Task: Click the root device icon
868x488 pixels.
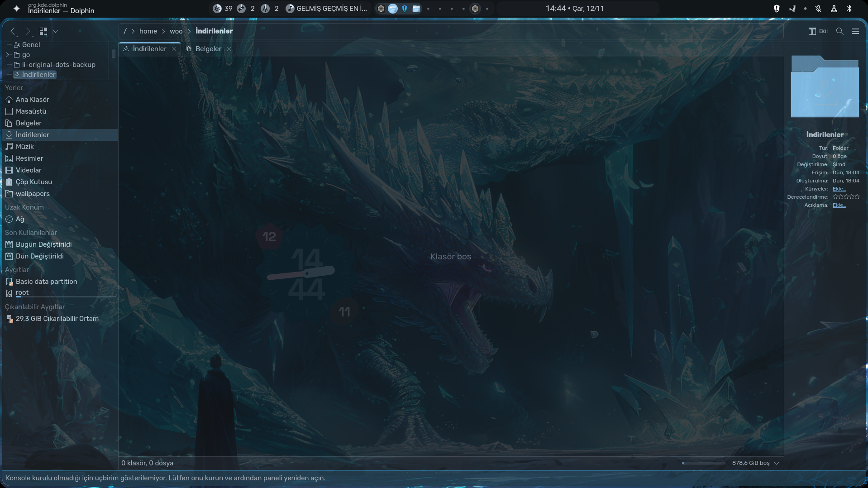Action: coord(9,293)
